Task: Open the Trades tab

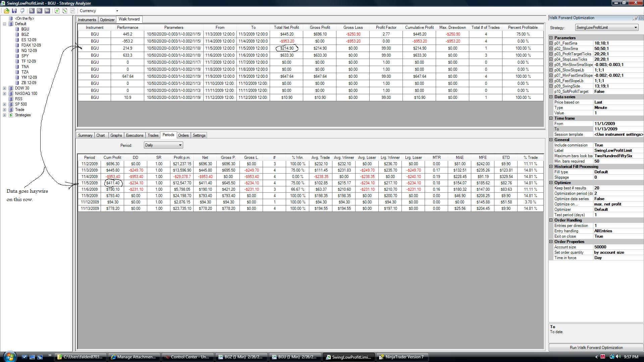Action: pos(153,135)
